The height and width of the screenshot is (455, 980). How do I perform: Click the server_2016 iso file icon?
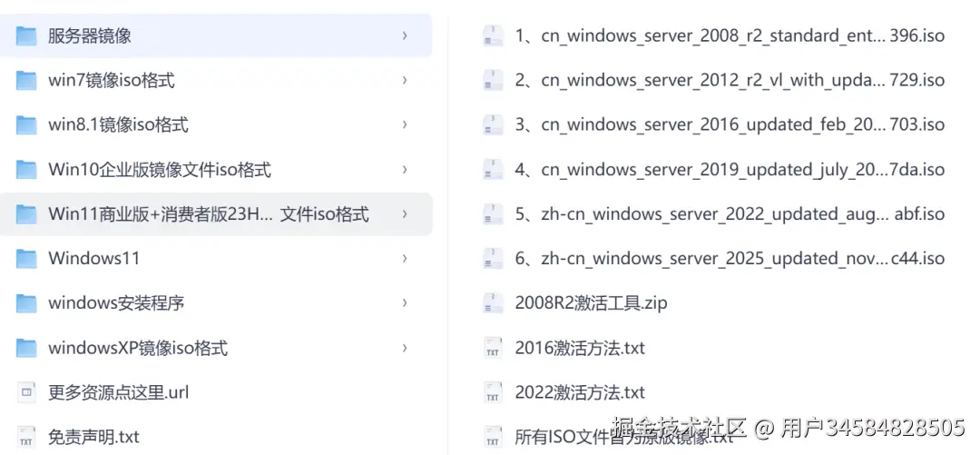493,125
